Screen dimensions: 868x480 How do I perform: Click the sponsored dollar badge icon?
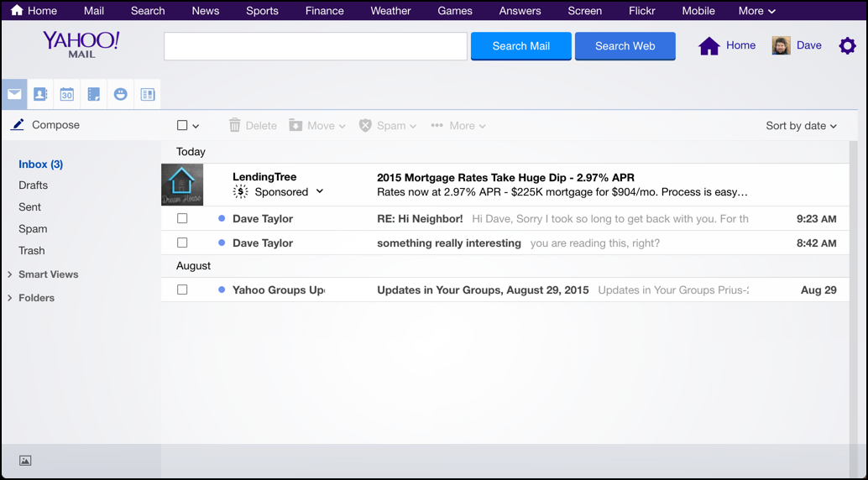[240, 191]
